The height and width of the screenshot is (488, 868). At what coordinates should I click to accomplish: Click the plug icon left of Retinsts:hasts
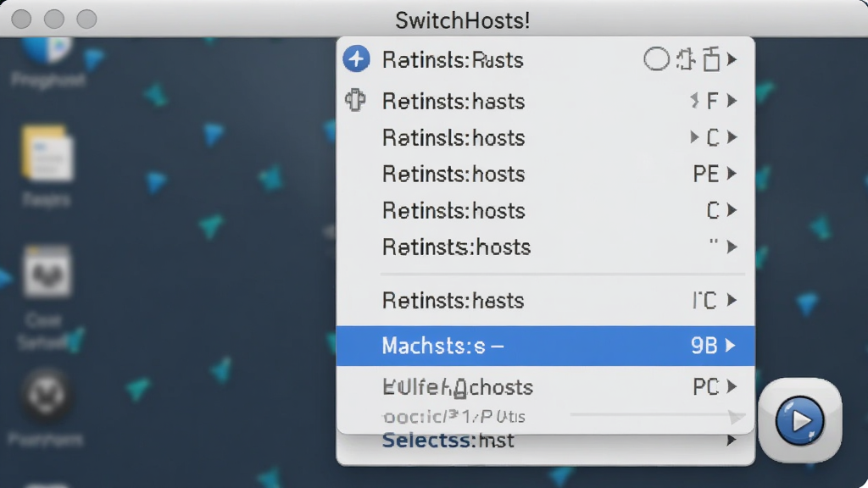click(x=355, y=100)
